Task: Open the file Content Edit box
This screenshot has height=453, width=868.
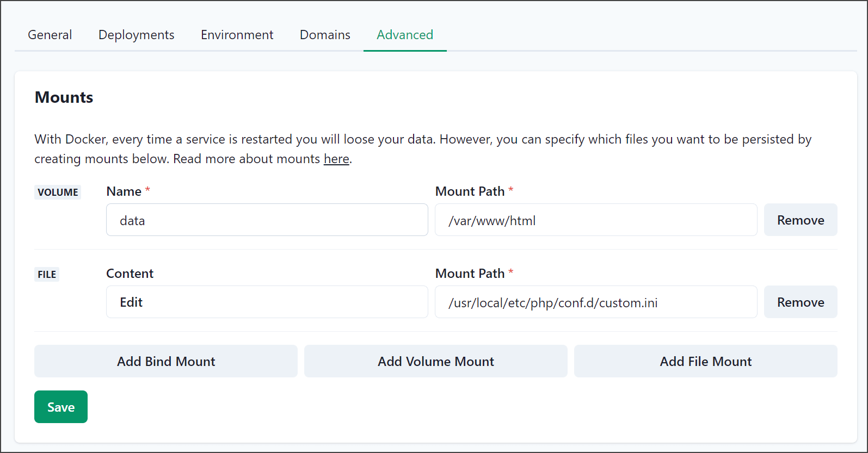Action: click(267, 302)
